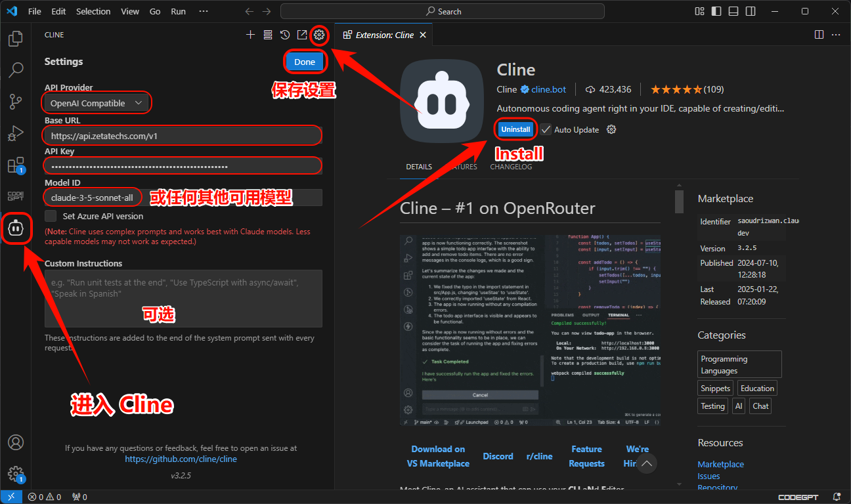Select the Education category tag

pos(757,388)
